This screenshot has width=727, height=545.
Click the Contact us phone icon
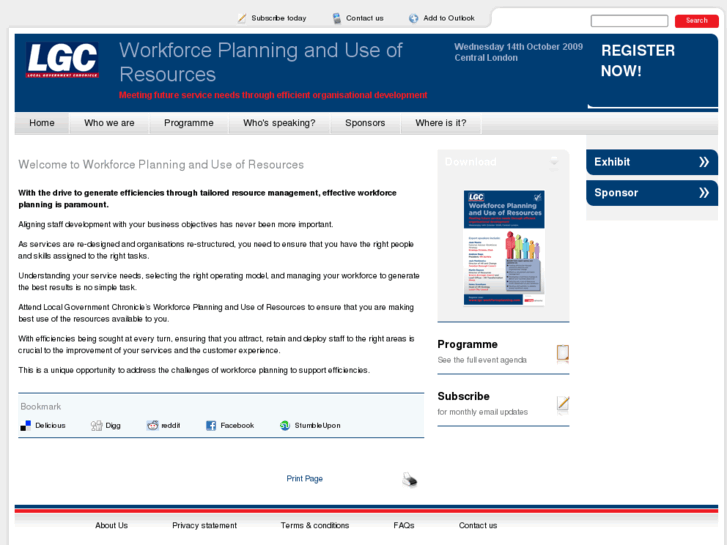pyautogui.click(x=337, y=18)
